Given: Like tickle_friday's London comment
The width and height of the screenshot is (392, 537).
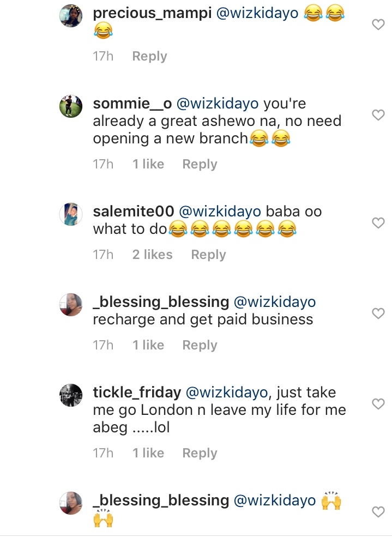Looking at the screenshot, I should coord(378,403).
